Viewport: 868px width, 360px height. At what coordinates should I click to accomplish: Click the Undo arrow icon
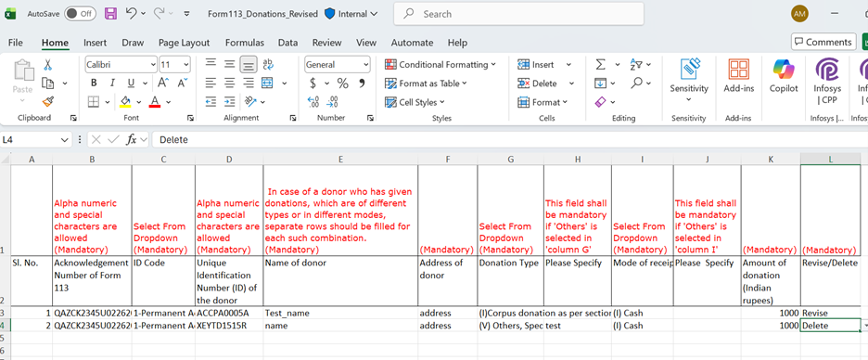pos(131,13)
